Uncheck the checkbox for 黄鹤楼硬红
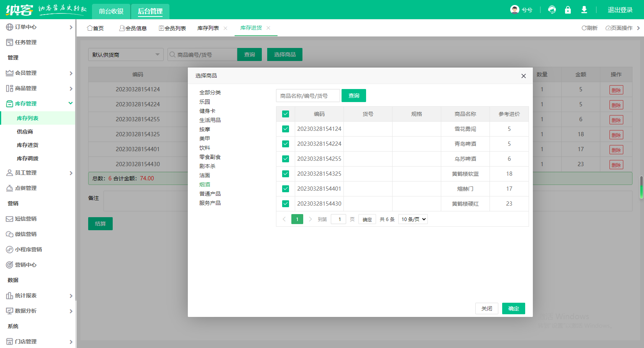Image resolution: width=644 pixels, height=348 pixels. coord(286,204)
